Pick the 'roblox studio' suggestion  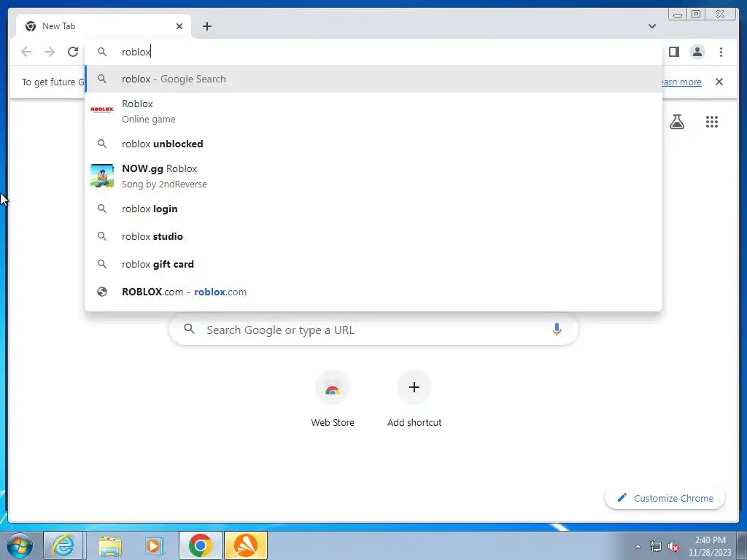(x=373, y=236)
